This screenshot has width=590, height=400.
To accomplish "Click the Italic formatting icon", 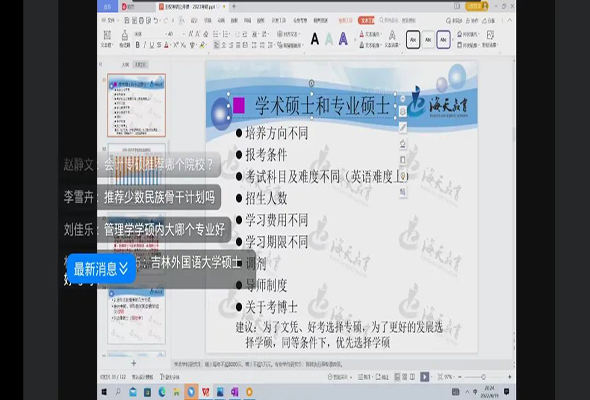I will (144, 45).
